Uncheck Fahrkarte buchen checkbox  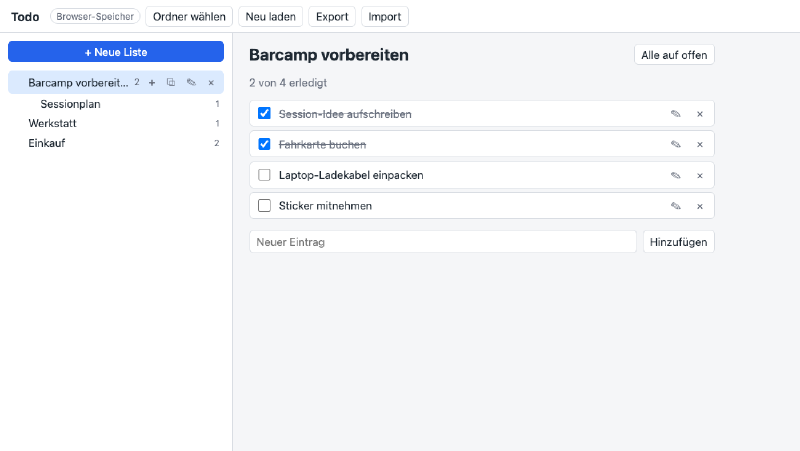point(264,144)
